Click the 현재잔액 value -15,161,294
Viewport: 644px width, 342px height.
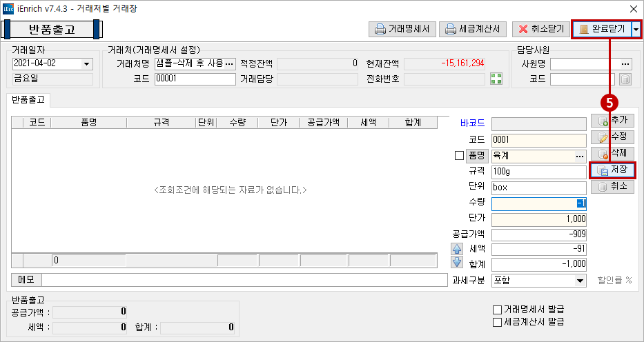pos(462,63)
